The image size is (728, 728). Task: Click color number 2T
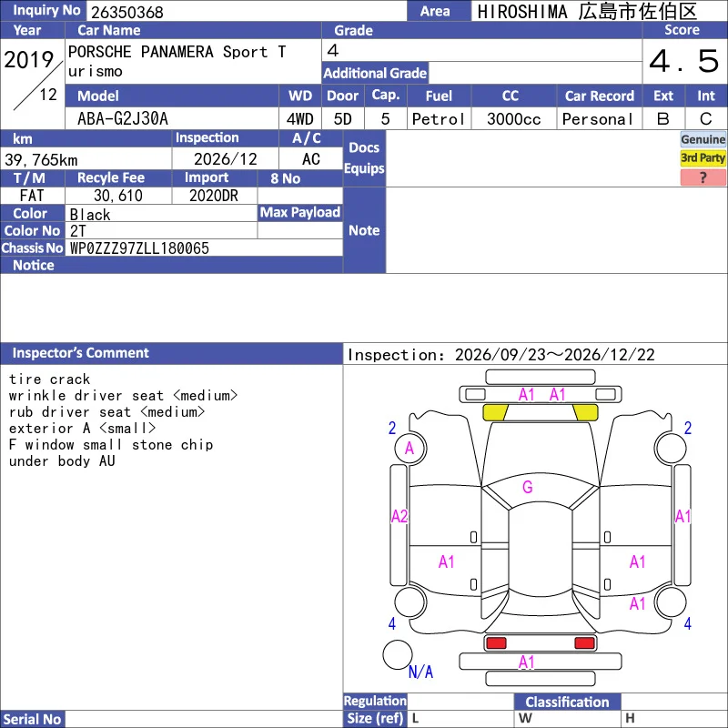pos(78,231)
